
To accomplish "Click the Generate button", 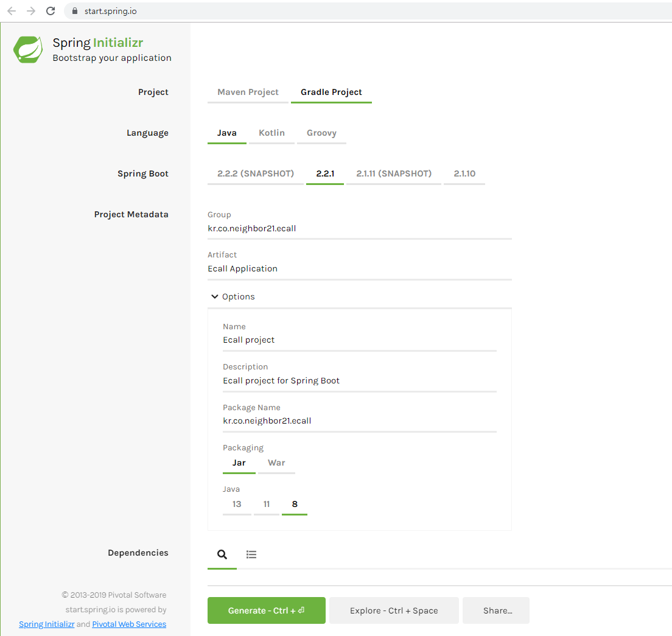I will coord(266,610).
